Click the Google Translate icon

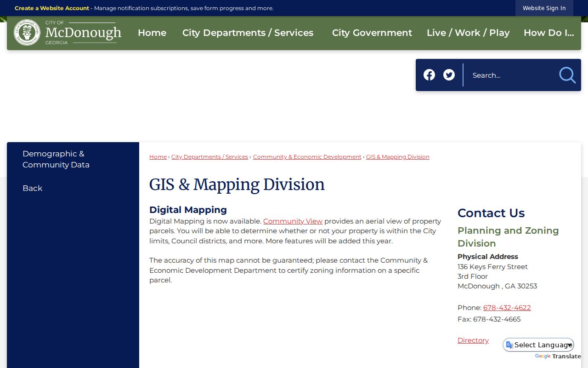click(x=509, y=345)
